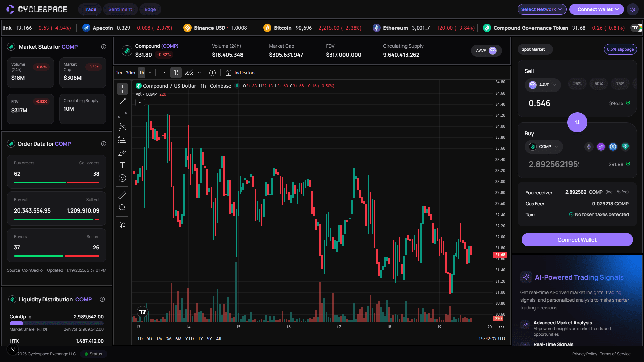The width and height of the screenshot is (644, 362).
Task: Open the XABCD pattern drawing tool
Action: coord(122,127)
